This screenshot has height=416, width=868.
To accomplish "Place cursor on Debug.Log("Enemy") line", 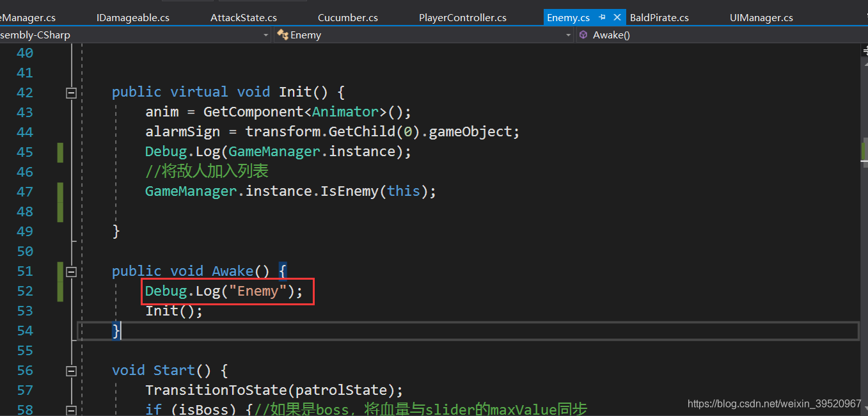I will point(224,291).
